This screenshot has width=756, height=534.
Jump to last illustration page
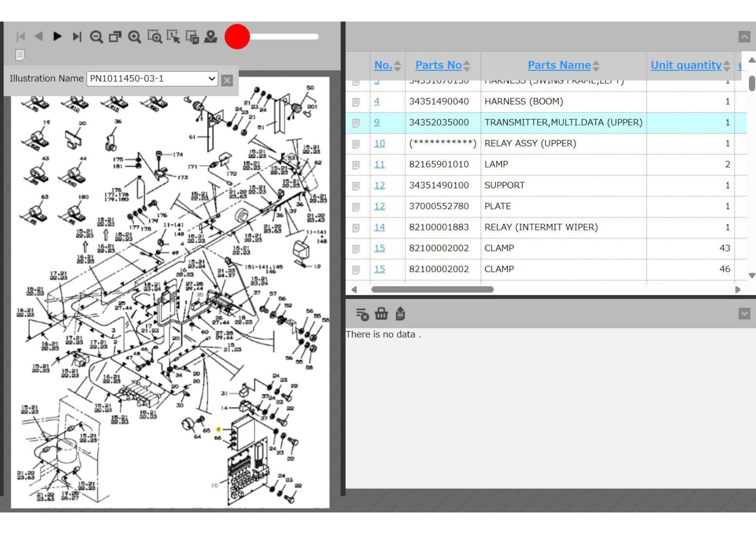tap(77, 37)
